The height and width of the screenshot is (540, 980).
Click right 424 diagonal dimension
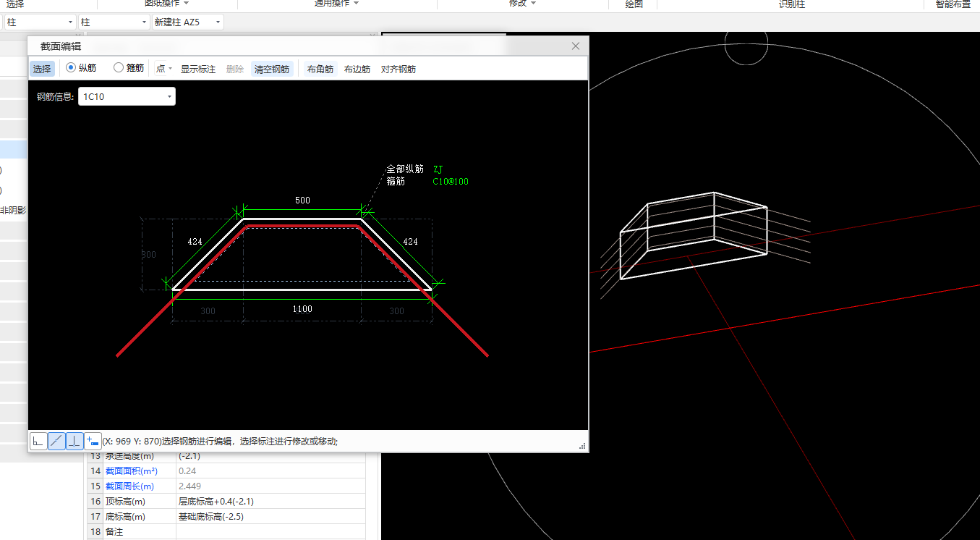pyautogui.click(x=410, y=242)
